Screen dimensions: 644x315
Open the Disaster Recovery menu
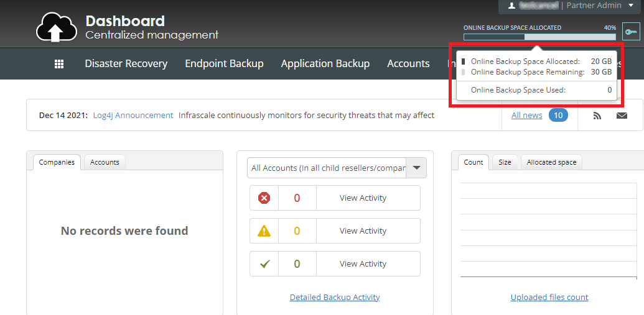[126, 63]
